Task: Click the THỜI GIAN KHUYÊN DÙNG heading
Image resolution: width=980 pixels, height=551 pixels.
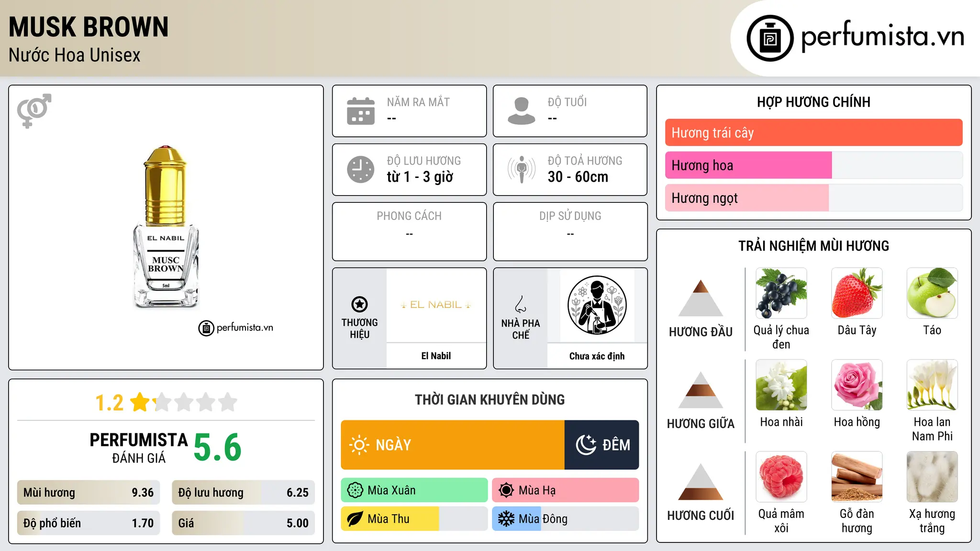Action: [490, 399]
